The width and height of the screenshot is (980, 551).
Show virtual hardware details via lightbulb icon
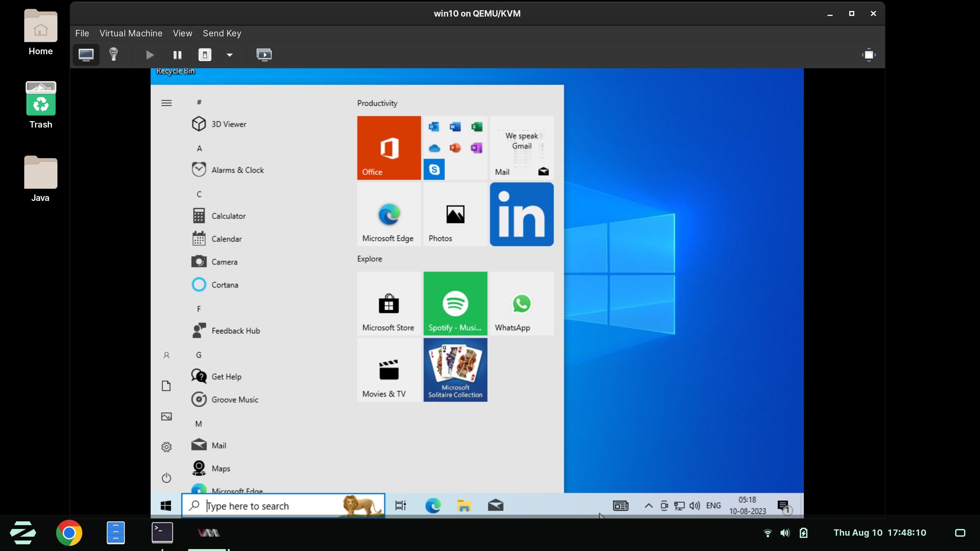113,55
